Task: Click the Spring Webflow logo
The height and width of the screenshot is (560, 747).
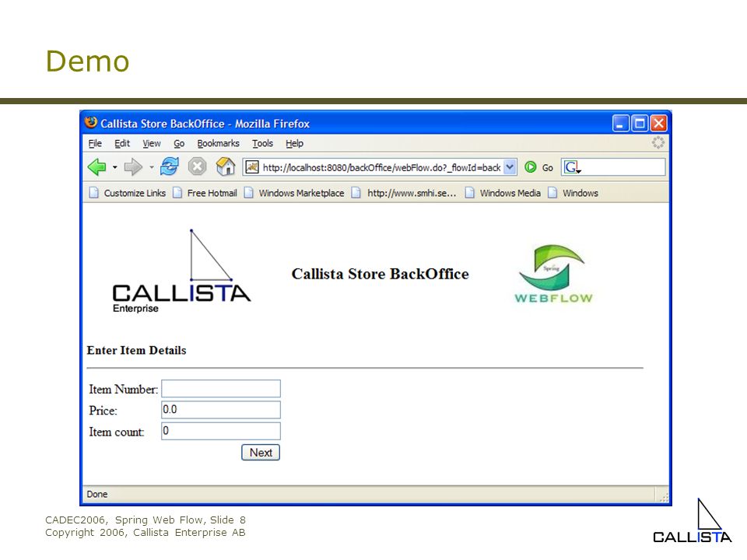Action: (x=553, y=275)
